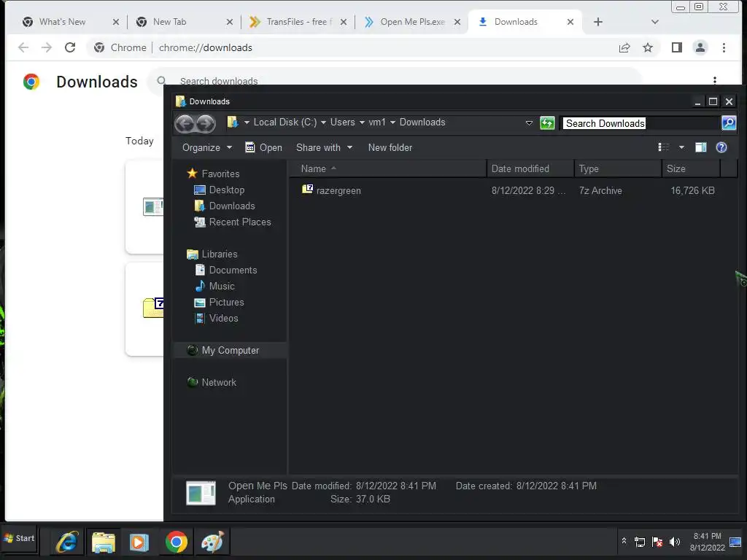Click the Open toolbar button
This screenshot has width=747, height=560.
coord(264,147)
